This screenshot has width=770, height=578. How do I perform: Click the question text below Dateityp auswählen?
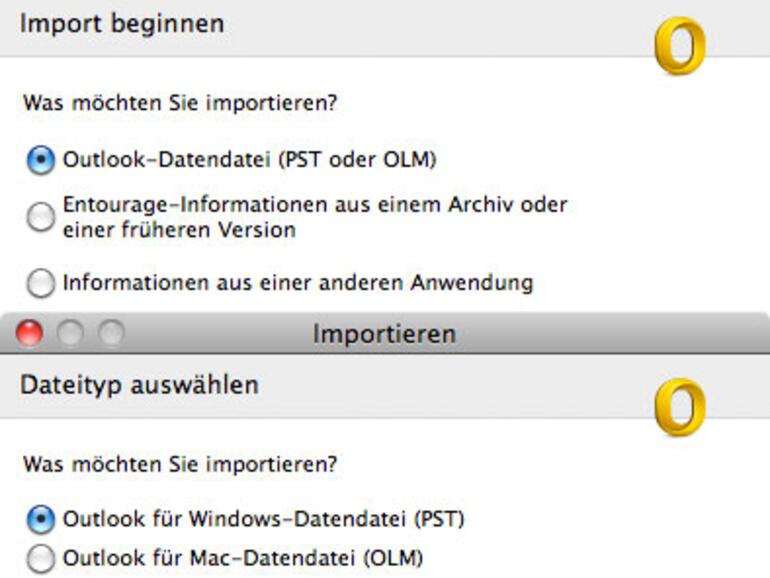click(180, 465)
